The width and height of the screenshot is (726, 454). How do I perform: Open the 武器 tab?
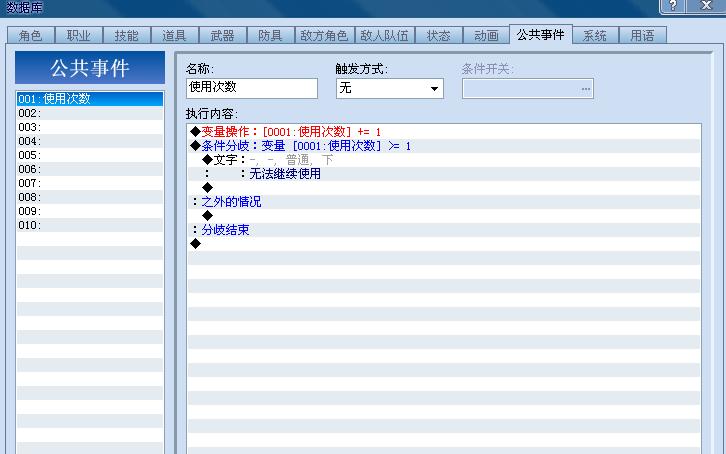point(222,36)
